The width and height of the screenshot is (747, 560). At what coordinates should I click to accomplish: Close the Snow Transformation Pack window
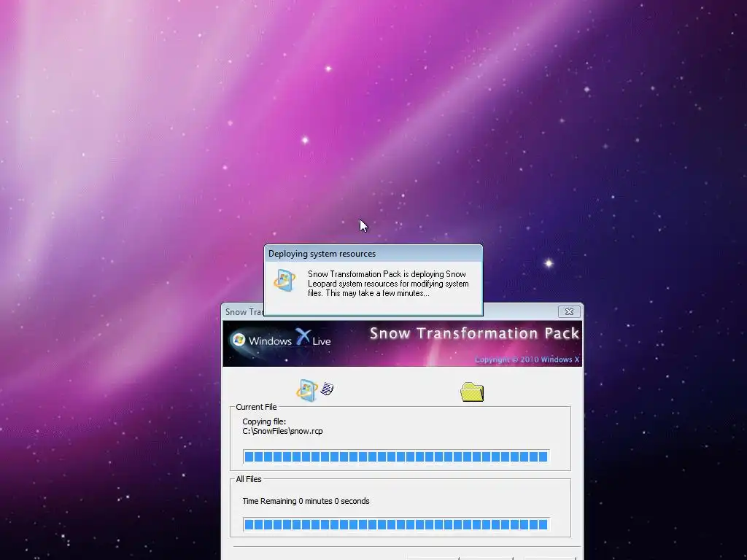(569, 311)
